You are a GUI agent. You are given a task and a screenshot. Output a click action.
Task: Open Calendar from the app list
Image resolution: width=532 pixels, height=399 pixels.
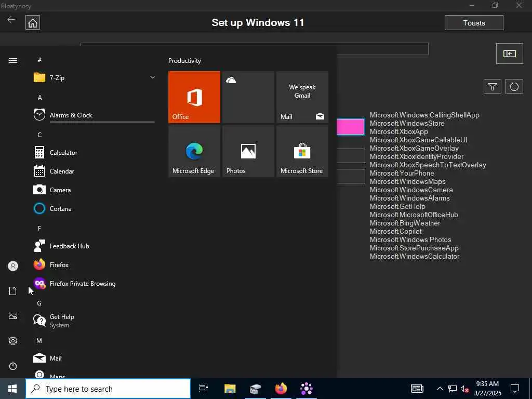[95, 171]
